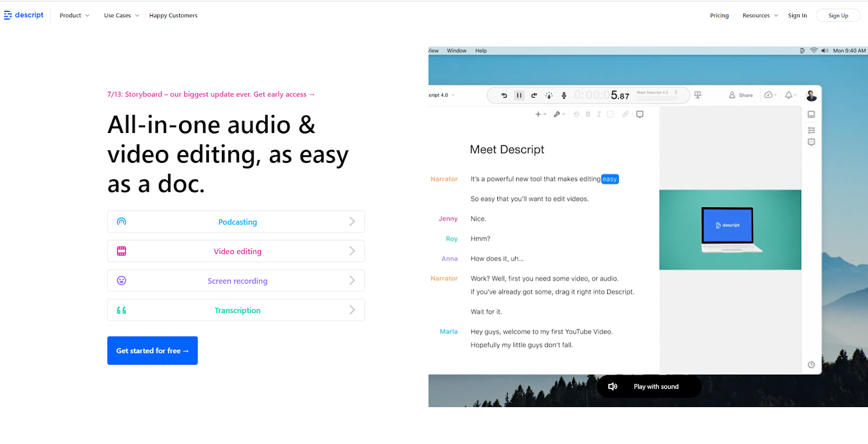Screen dimensions: 868x444
Task: Click the Podcasting link text
Action: [x=238, y=222]
